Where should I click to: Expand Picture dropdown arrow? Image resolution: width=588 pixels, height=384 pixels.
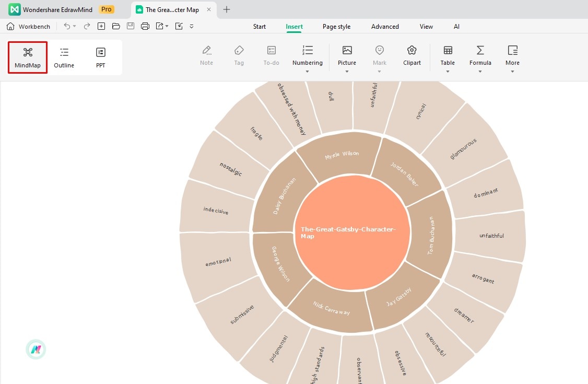347,72
